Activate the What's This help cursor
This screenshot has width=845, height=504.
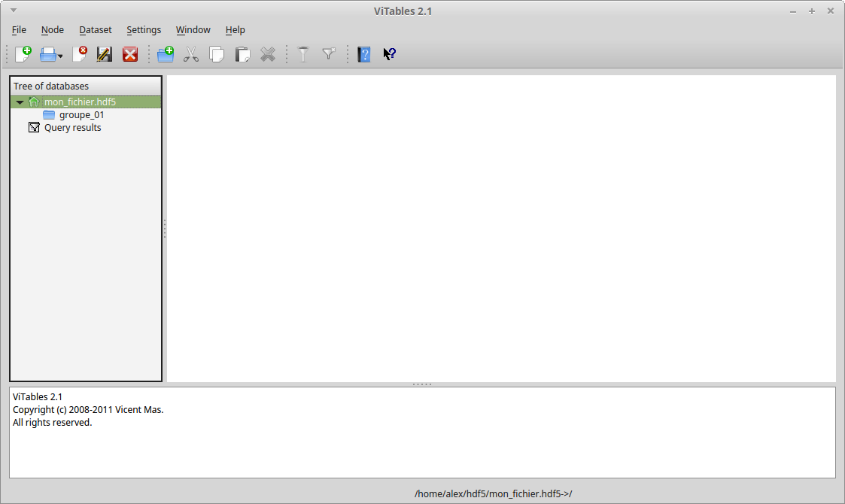tap(390, 54)
